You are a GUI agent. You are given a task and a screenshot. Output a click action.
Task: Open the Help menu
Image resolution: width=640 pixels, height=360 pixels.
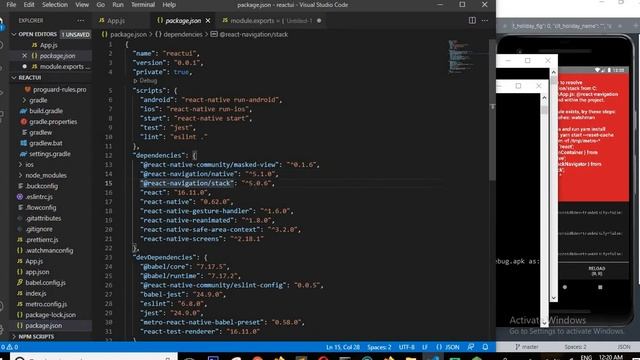click(169, 5)
